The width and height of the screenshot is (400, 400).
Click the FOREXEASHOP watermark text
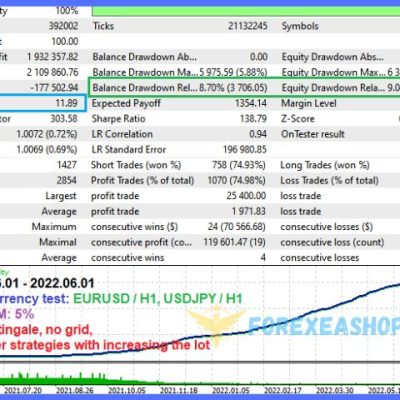tap(324, 326)
